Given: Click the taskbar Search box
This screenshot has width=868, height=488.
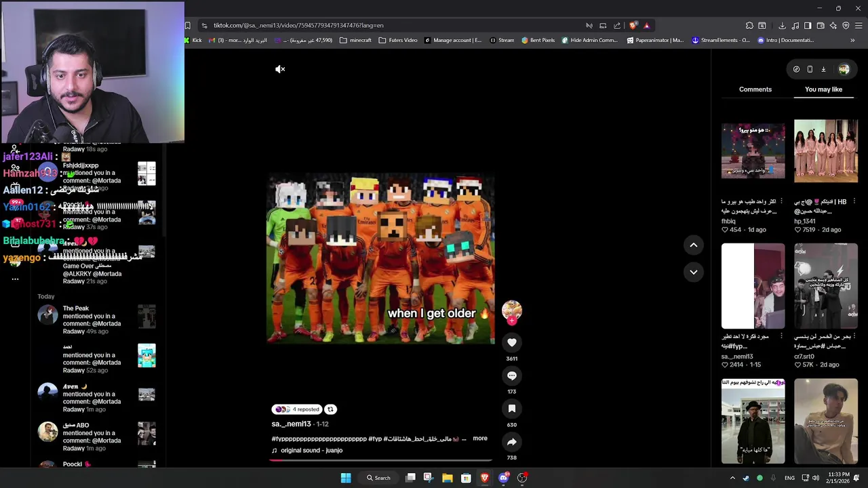Looking at the screenshot, I should (379, 478).
